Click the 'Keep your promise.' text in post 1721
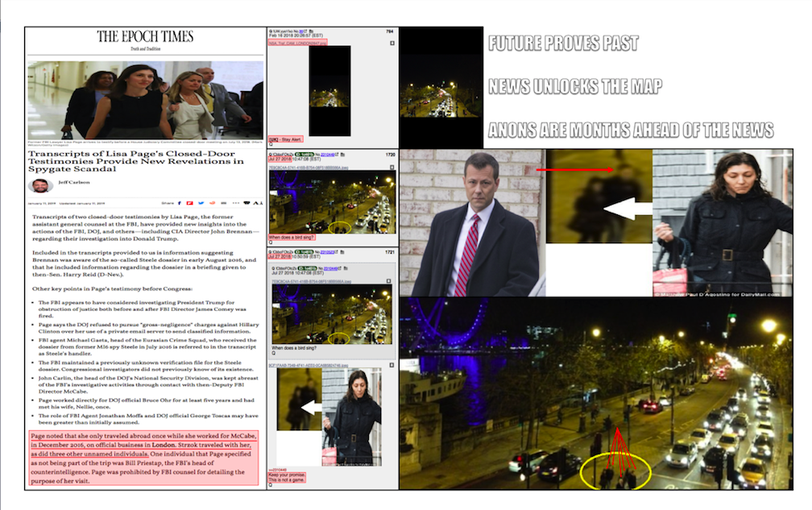 click(x=287, y=475)
